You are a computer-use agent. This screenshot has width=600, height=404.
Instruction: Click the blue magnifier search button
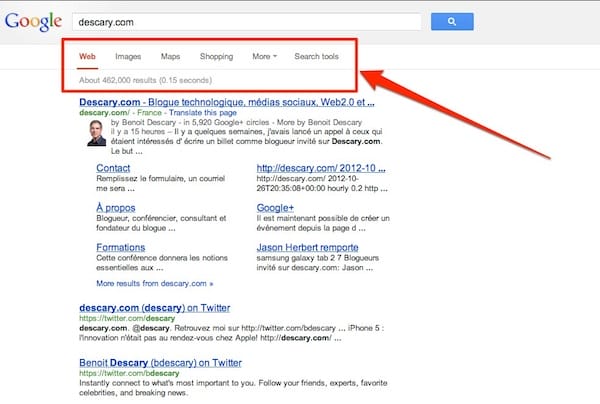pyautogui.click(x=452, y=21)
